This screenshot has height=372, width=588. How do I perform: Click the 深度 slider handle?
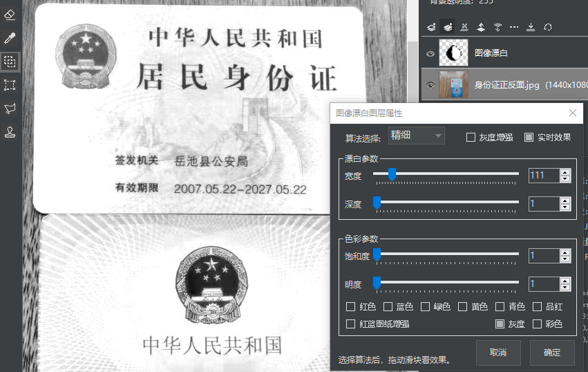click(x=377, y=203)
